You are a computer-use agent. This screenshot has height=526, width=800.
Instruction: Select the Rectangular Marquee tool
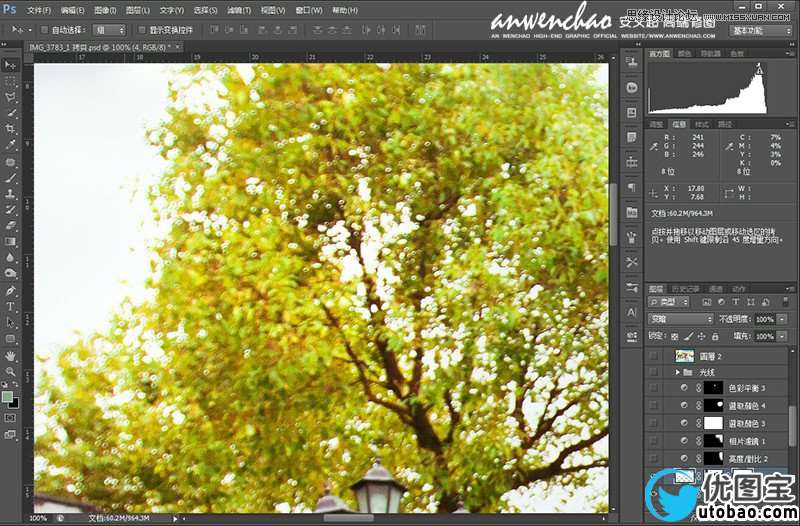(x=10, y=81)
